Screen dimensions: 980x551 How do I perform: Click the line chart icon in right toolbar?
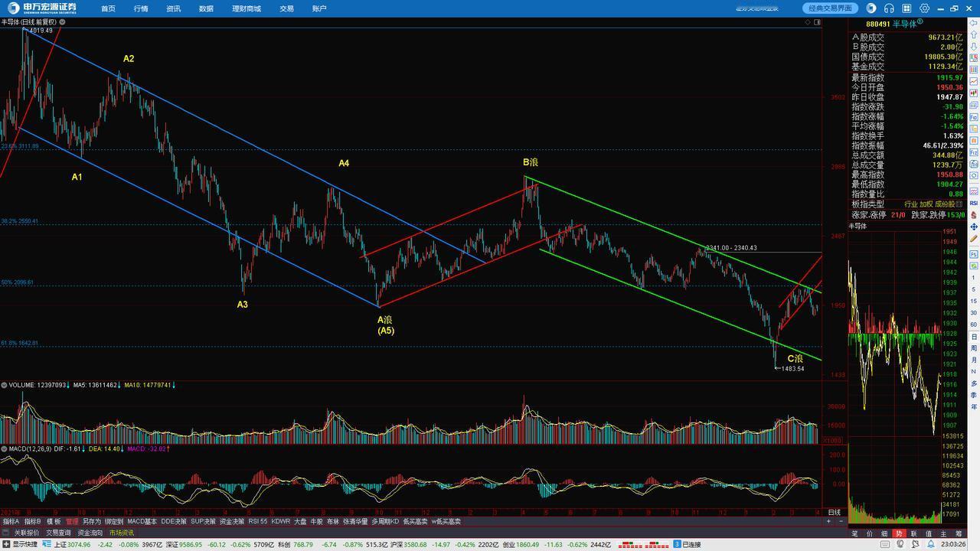[973, 83]
